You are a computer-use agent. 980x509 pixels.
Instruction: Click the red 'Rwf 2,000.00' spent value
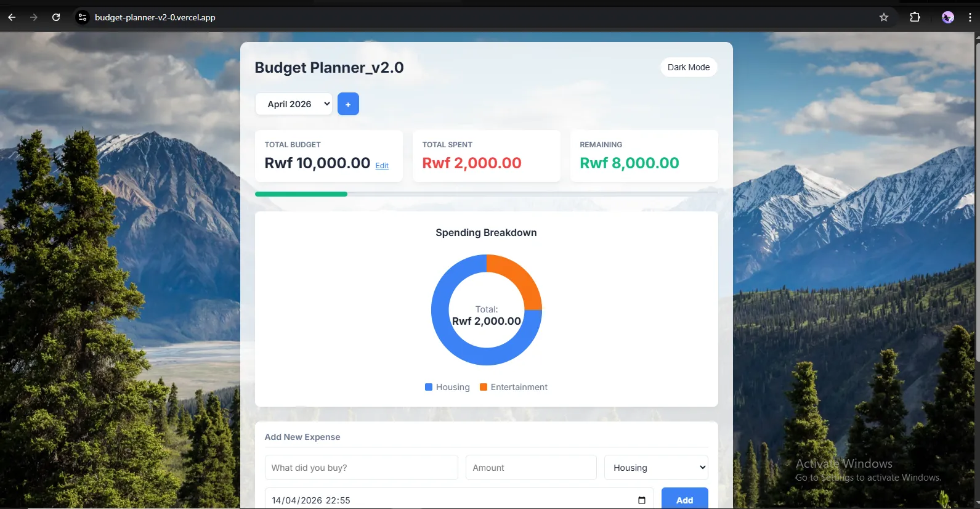pyautogui.click(x=472, y=163)
